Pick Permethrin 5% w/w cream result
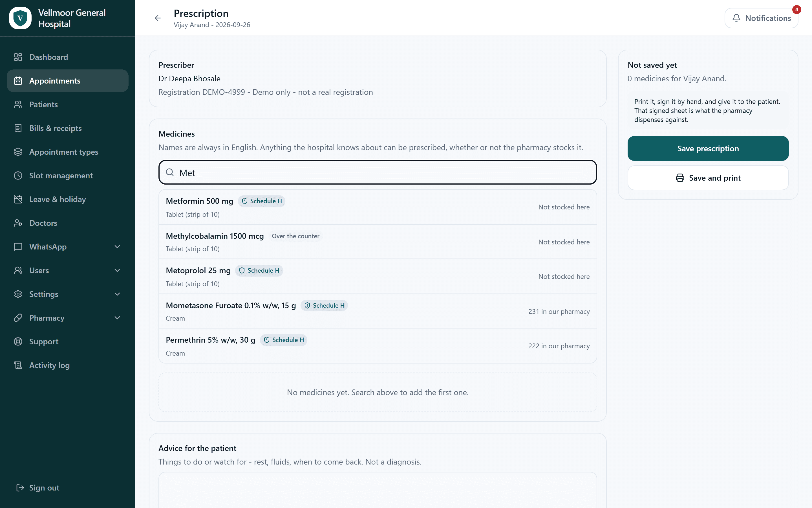The image size is (812, 508). [x=378, y=346]
